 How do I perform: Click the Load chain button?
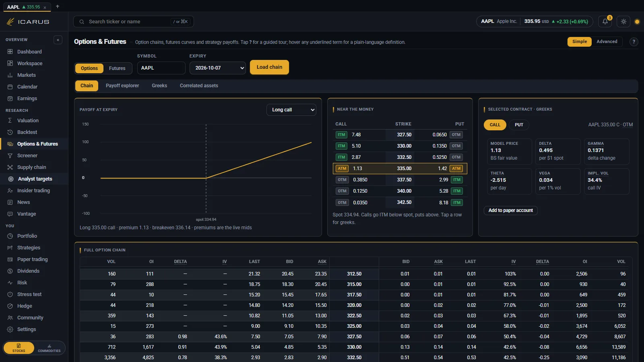click(x=269, y=67)
